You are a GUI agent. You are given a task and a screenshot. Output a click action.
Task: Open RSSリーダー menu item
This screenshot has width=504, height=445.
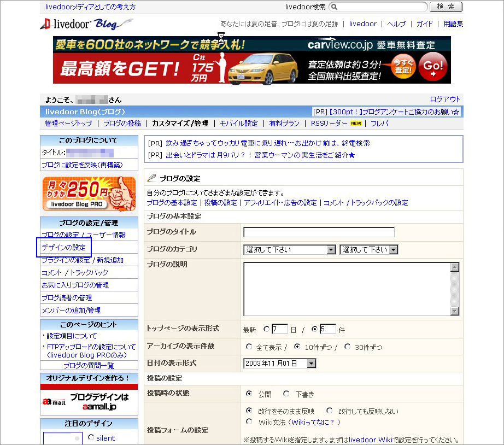click(x=329, y=124)
